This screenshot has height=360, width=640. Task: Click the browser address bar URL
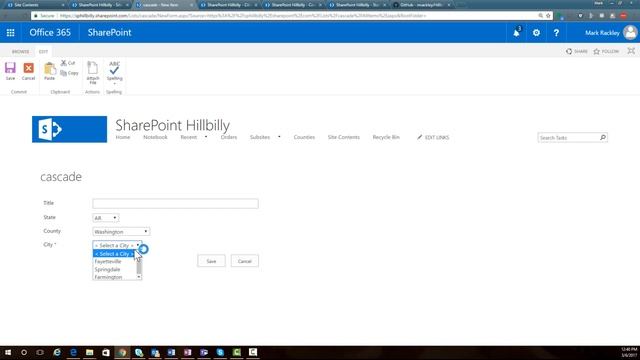[x=243, y=16]
